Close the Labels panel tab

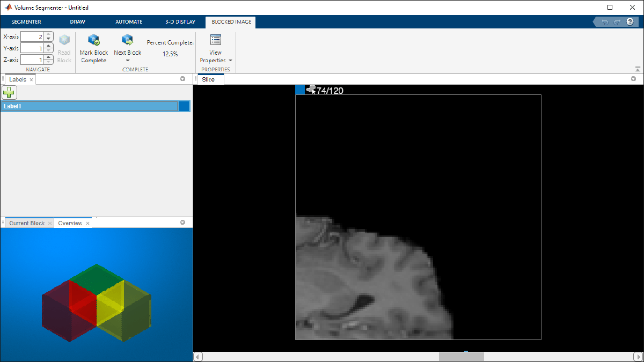[x=32, y=79]
